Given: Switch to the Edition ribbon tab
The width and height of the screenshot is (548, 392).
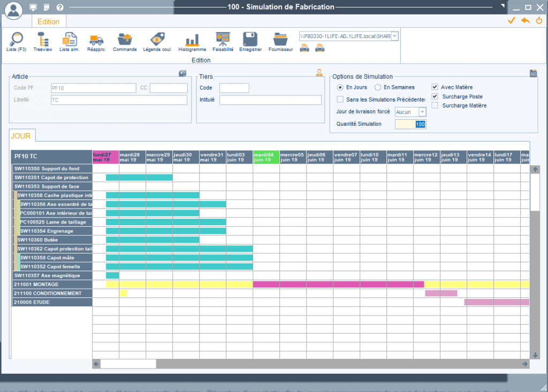Looking at the screenshot, I should coord(48,22).
